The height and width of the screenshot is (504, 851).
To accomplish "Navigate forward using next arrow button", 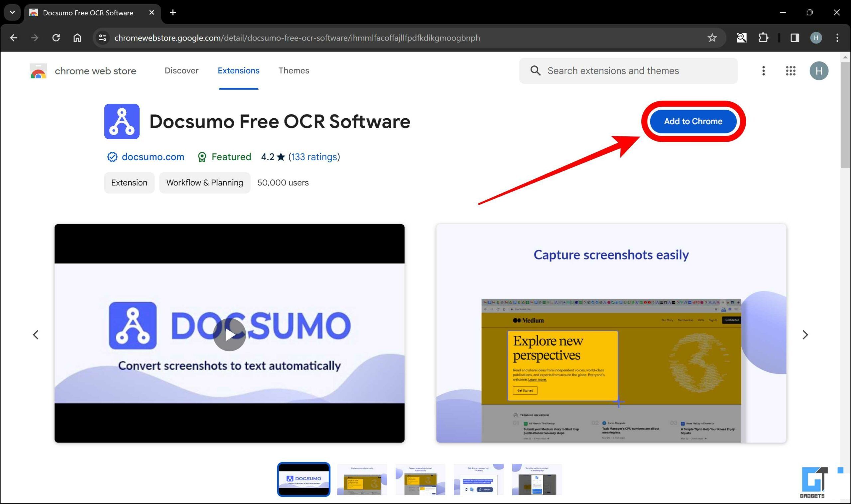I will point(805,335).
